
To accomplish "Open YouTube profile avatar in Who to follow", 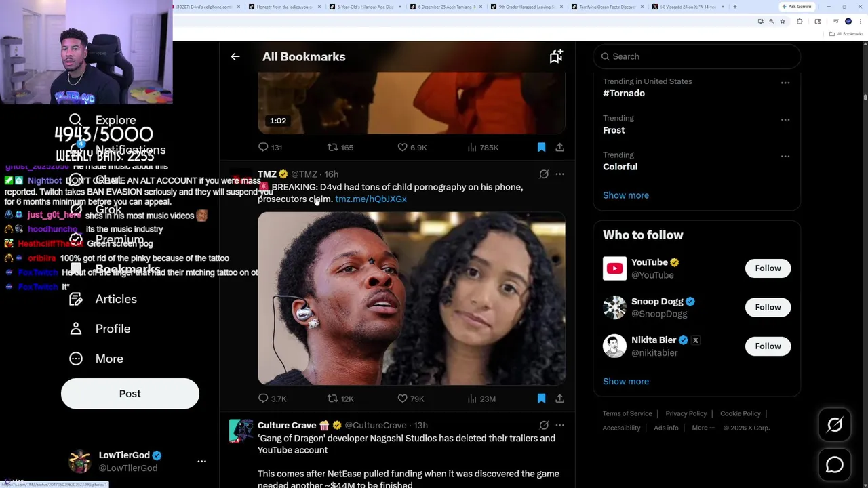I will pyautogui.click(x=614, y=268).
